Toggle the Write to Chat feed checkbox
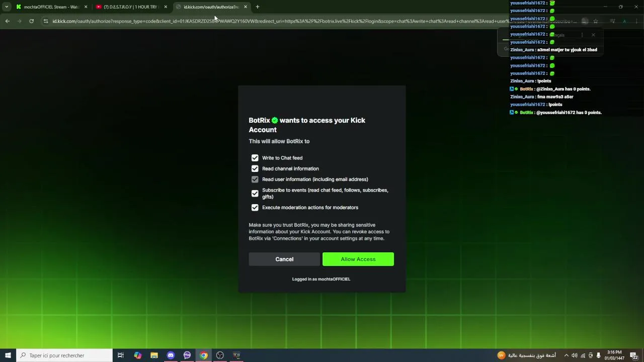 pyautogui.click(x=255, y=158)
